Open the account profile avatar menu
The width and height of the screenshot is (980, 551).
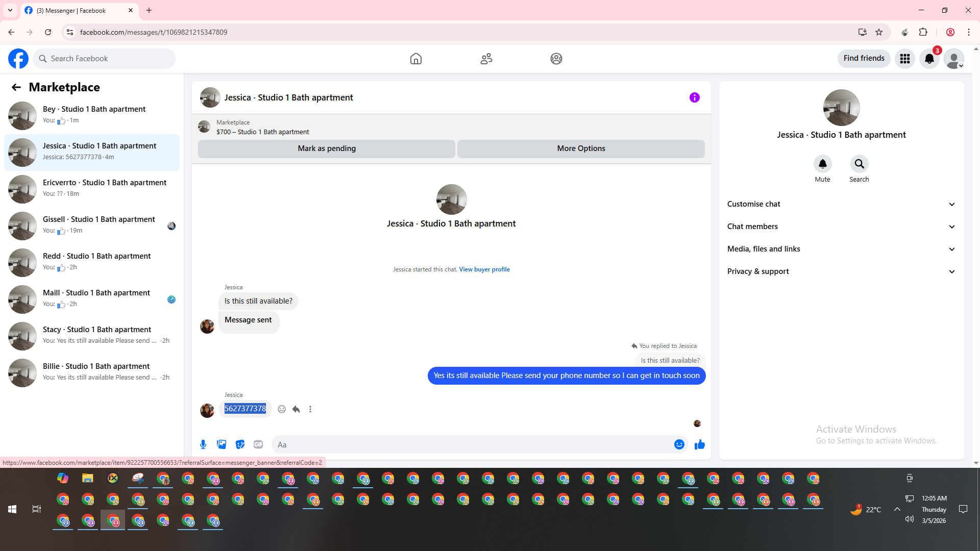point(954,59)
